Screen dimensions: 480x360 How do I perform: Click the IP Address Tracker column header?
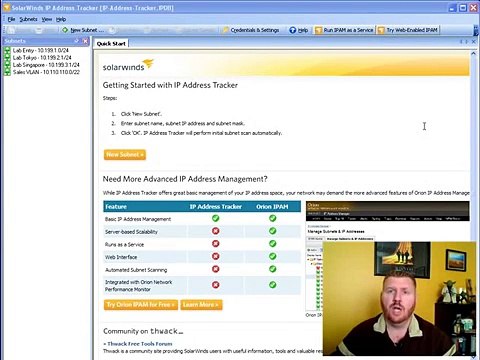pos(216,207)
